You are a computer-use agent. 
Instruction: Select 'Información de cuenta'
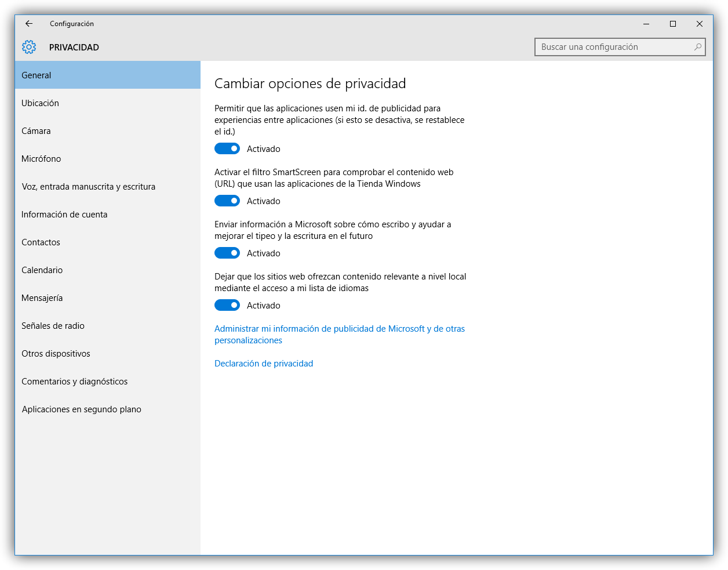64,214
